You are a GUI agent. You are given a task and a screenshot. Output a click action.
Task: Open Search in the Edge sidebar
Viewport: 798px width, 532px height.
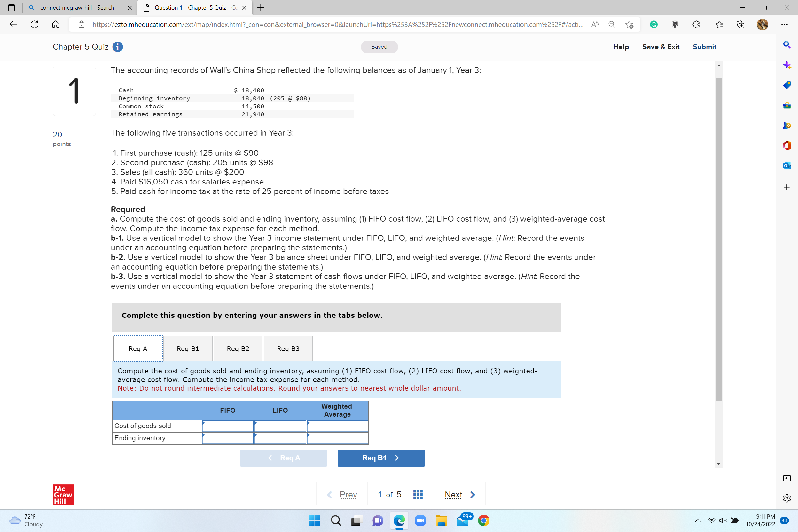coord(787,44)
